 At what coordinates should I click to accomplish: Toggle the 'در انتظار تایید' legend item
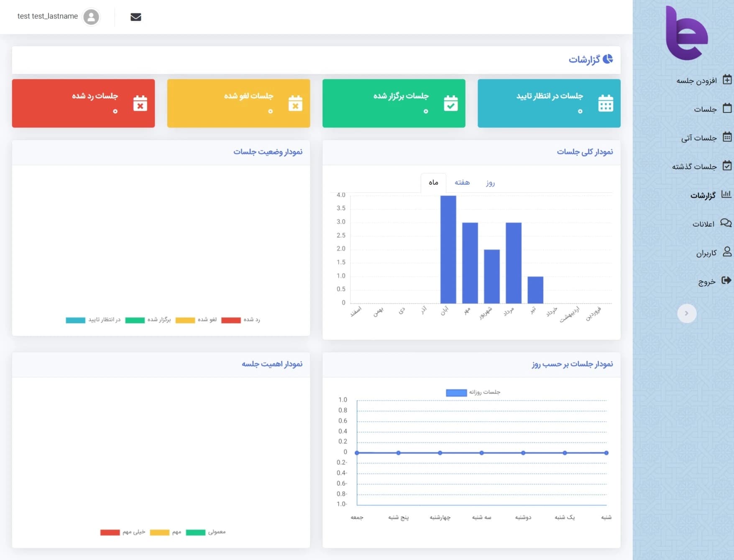tap(93, 320)
